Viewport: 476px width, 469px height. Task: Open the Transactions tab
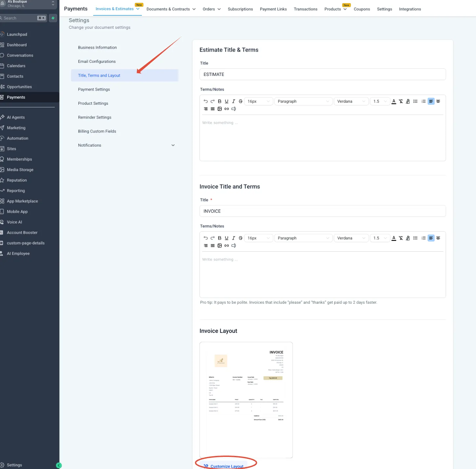[x=305, y=9]
